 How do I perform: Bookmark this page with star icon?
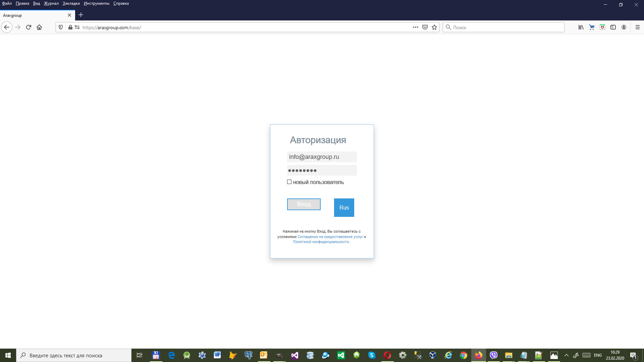(434, 27)
